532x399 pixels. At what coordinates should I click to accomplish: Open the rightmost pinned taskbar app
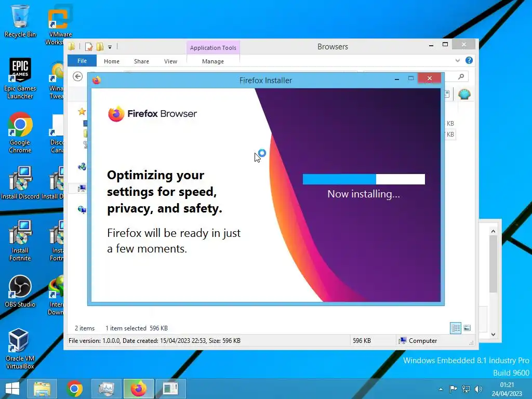tap(170, 389)
